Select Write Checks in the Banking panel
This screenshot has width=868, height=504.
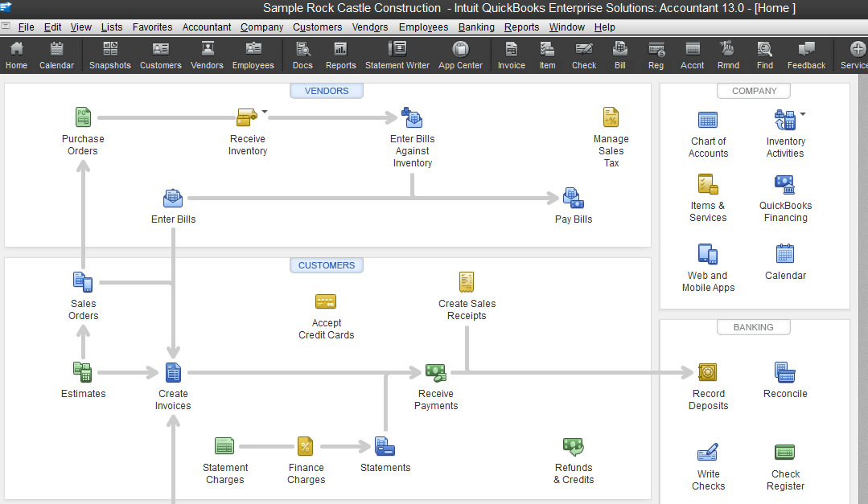click(708, 453)
